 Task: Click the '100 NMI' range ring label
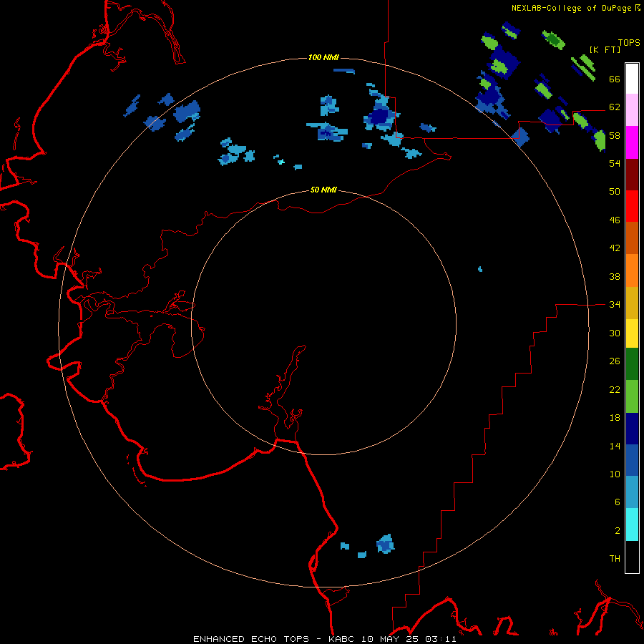323,57
